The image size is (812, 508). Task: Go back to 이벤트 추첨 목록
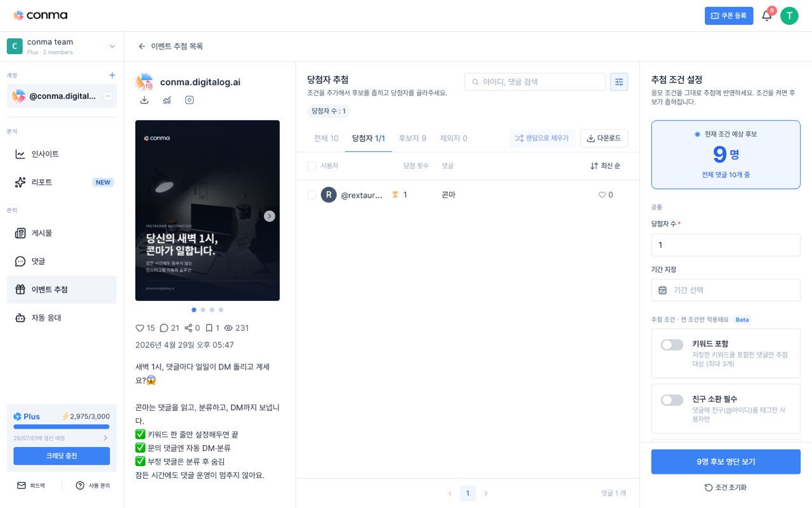[x=170, y=46]
